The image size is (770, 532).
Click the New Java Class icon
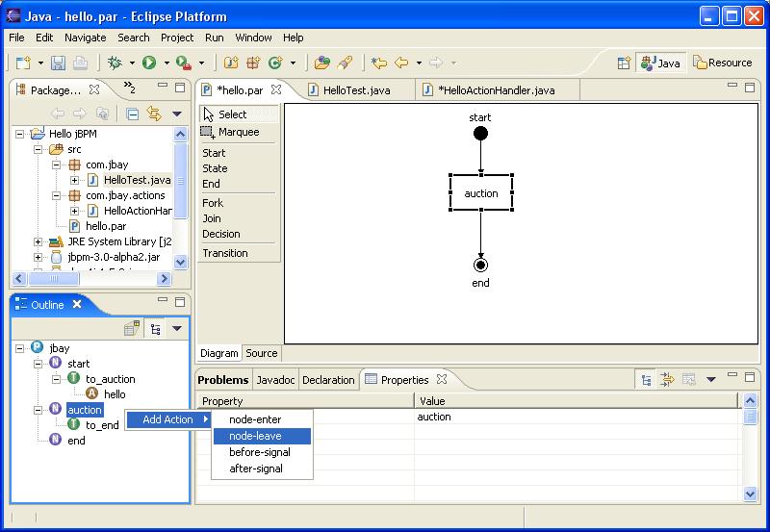(275, 63)
